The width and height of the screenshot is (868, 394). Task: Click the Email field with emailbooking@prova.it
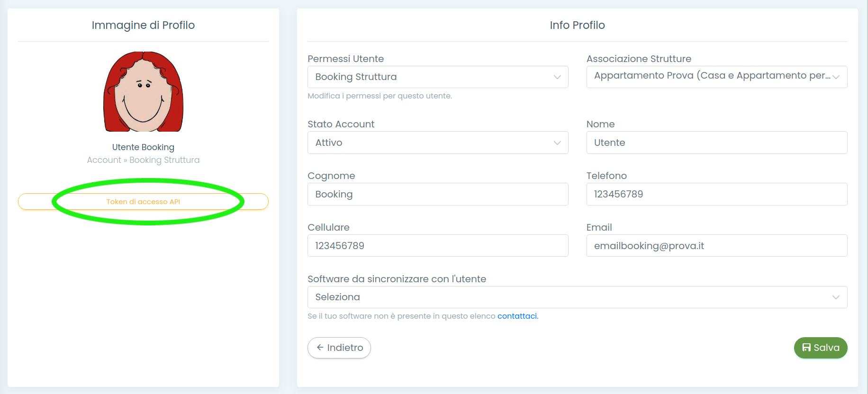pos(716,246)
